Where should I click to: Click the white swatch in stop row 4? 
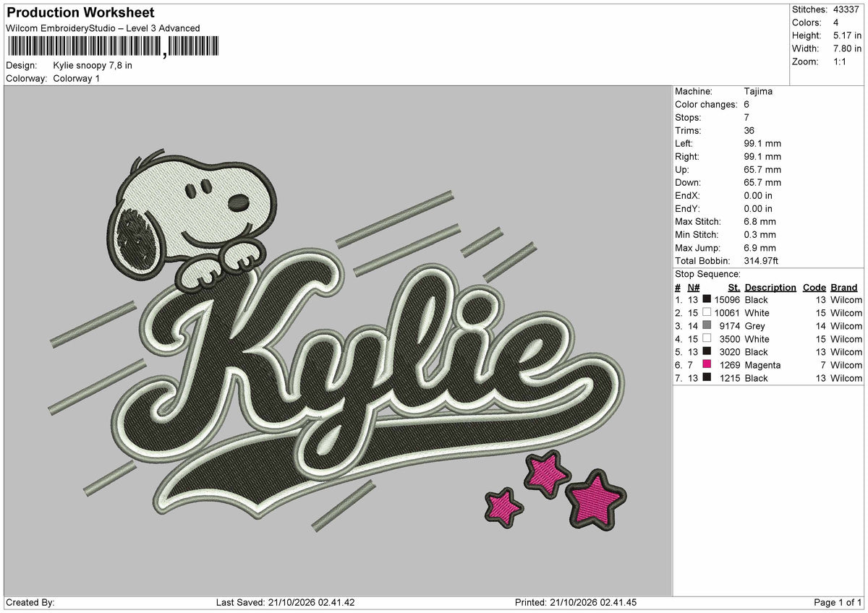[707, 338]
